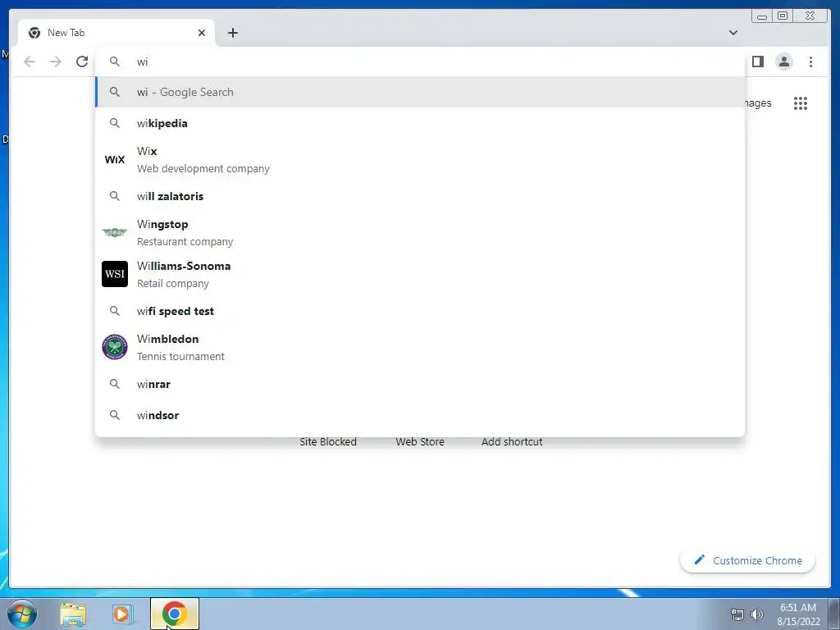Close the New Tab tab
The height and width of the screenshot is (630, 840).
click(x=202, y=33)
